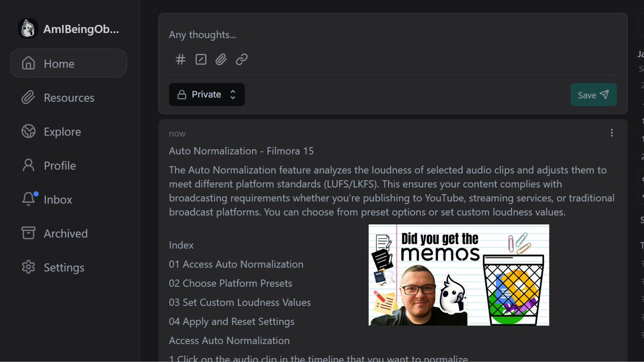
Task: Insert a tag with the hash icon
Action: tap(181, 60)
